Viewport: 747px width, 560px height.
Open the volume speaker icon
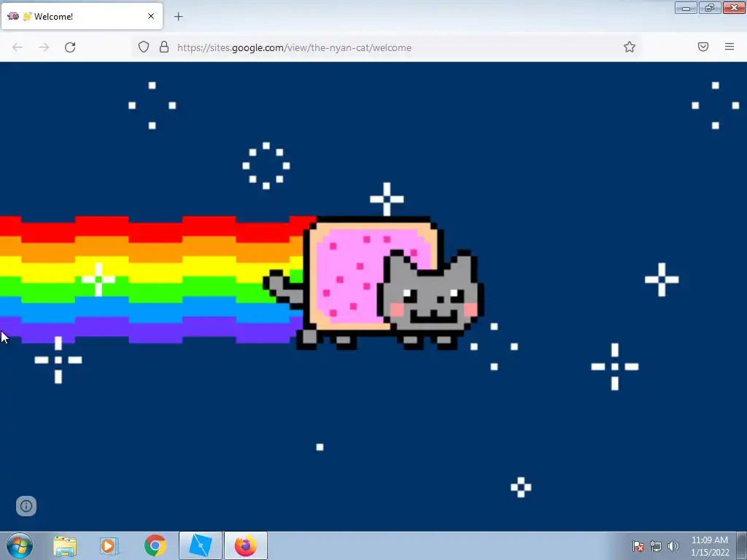pos(673,546)
